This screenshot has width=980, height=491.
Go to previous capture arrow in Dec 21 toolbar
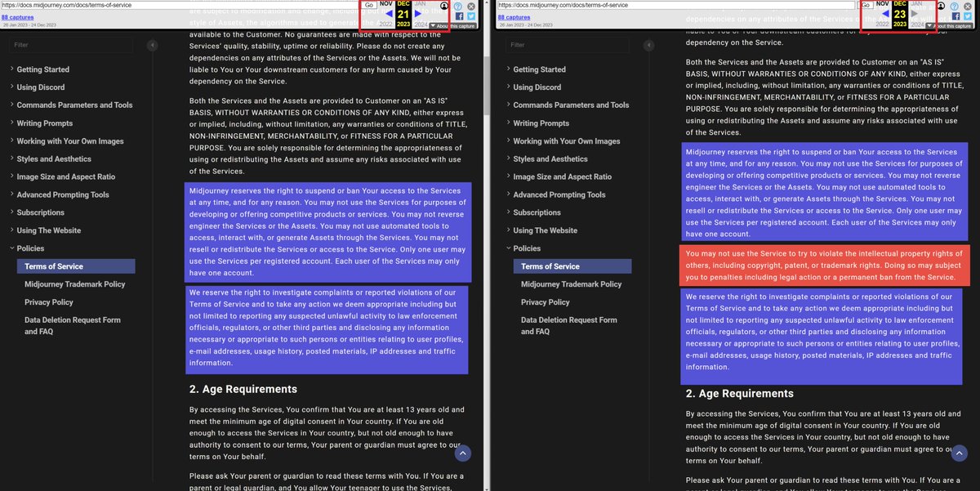[x=390, y=14]
